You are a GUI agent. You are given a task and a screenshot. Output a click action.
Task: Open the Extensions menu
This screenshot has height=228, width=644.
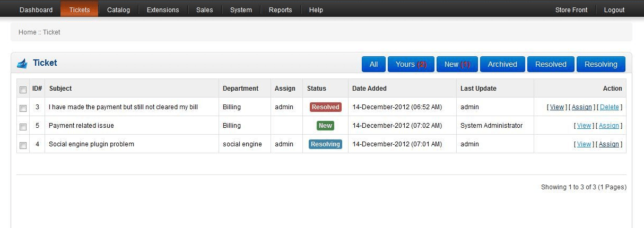163,10
